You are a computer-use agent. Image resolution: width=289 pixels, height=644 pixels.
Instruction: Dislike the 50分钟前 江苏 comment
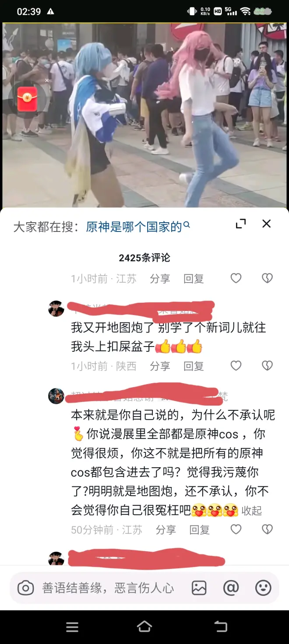coord(267,529)
